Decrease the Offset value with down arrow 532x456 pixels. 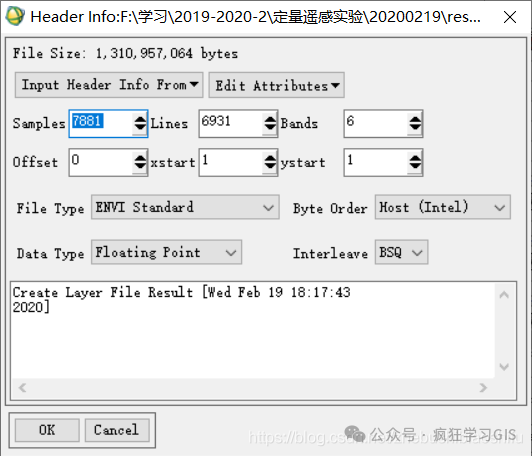[140, 166]
